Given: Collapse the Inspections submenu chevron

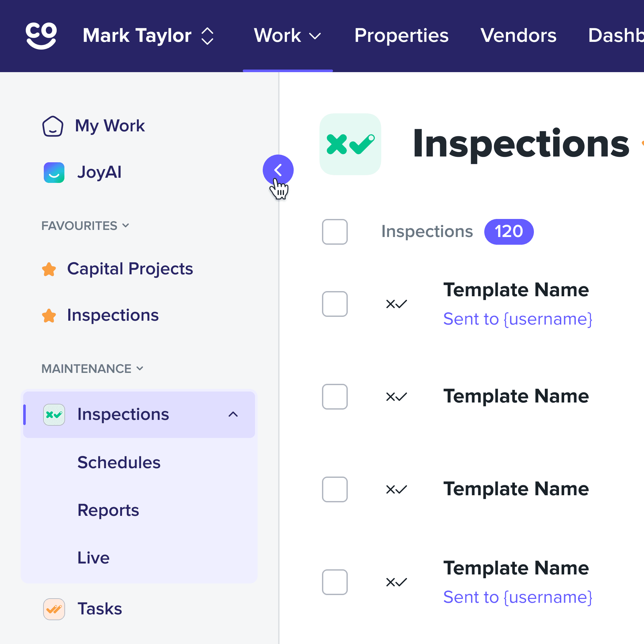Looking at the screenshot, I should pos(233,414).
